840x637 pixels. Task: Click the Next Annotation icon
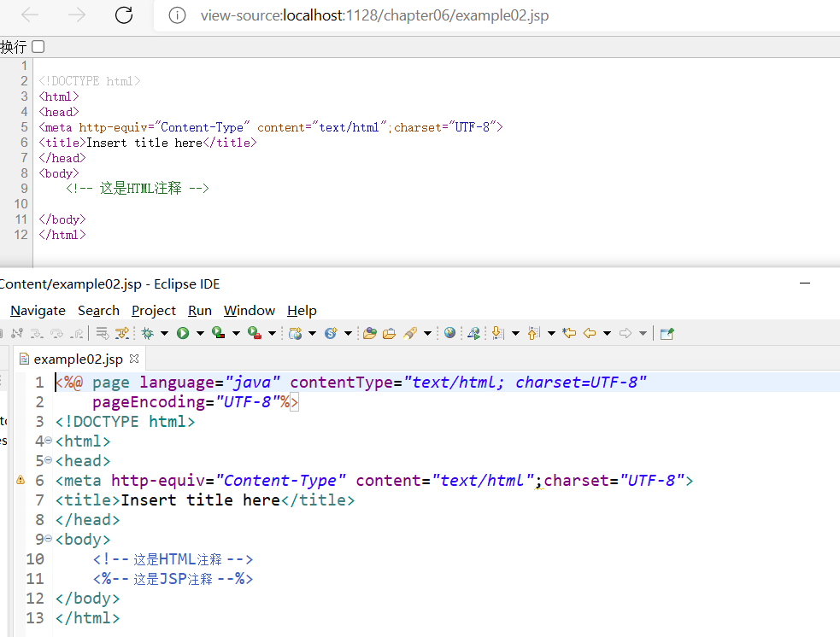(497, 334)
